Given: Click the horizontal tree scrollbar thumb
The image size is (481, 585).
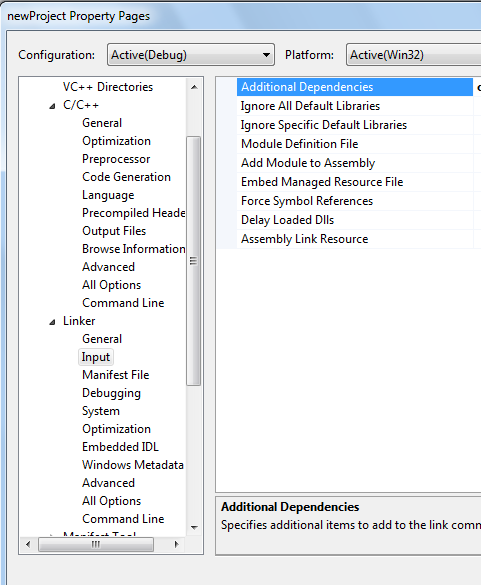Looking at the screenshot, I should [x=96, y=544].
